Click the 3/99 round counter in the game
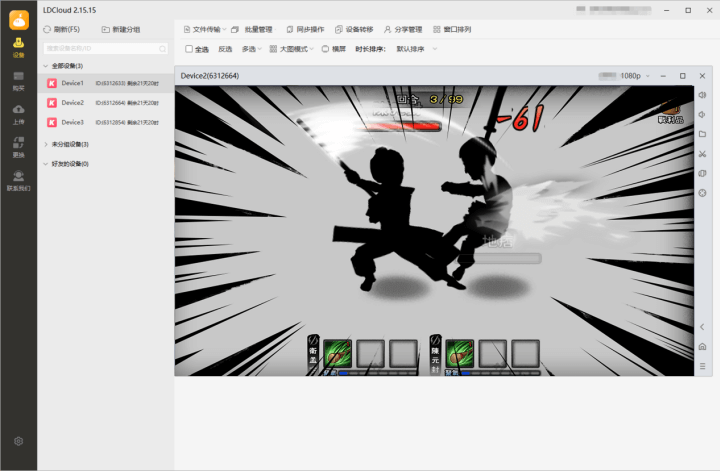 (446, 99)
